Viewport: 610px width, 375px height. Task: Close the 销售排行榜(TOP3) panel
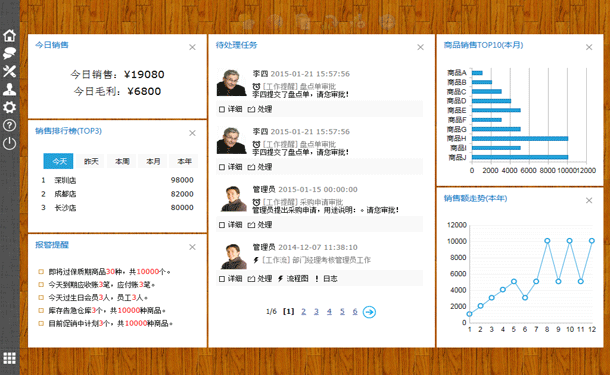coord(192,133)
